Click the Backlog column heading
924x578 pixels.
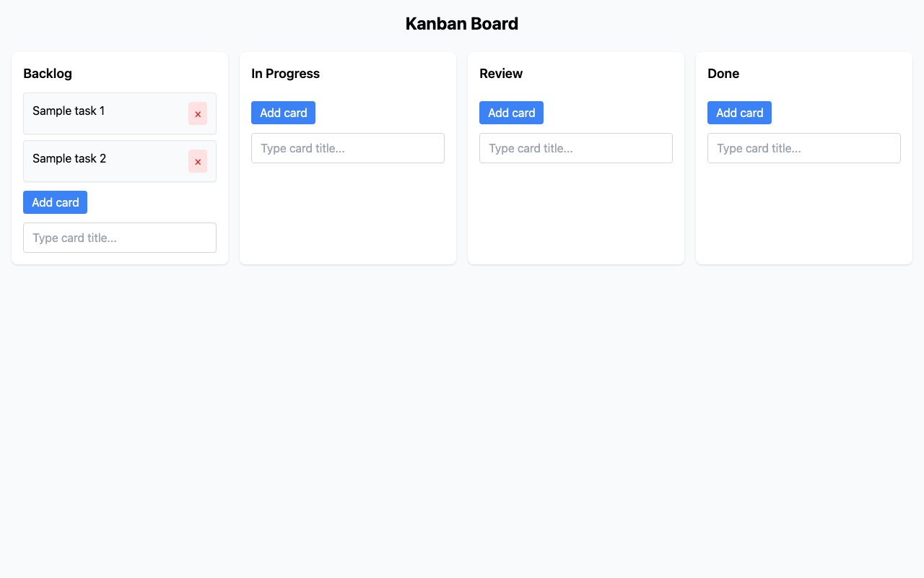[48, 74]
